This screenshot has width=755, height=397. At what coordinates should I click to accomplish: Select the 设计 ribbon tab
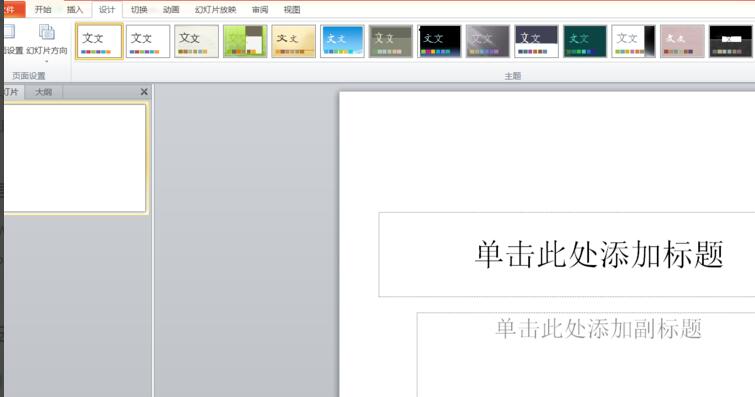pos(107,9)
